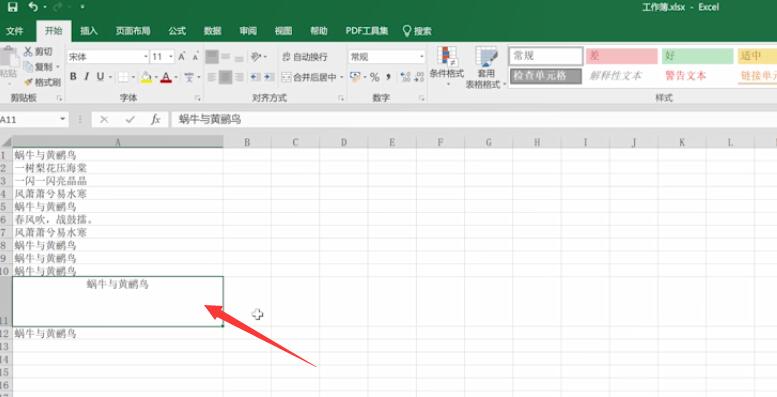Toggle middle vertical alignment

(x=225, y=57)
